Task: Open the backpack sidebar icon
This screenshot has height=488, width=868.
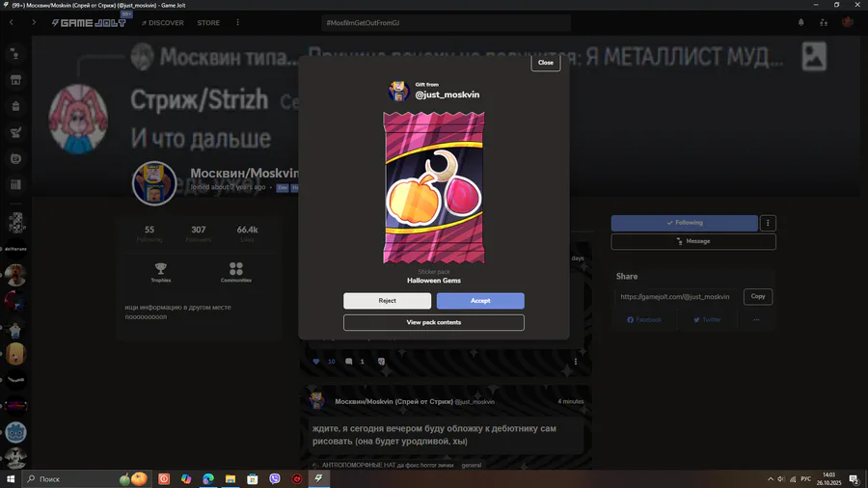Action: pos(15,106)
